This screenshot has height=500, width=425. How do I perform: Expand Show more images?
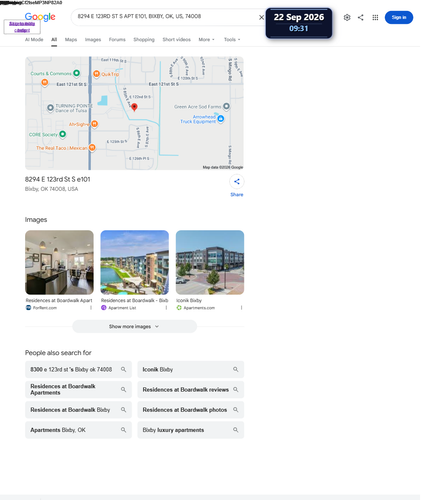click(x=135, y=326)
